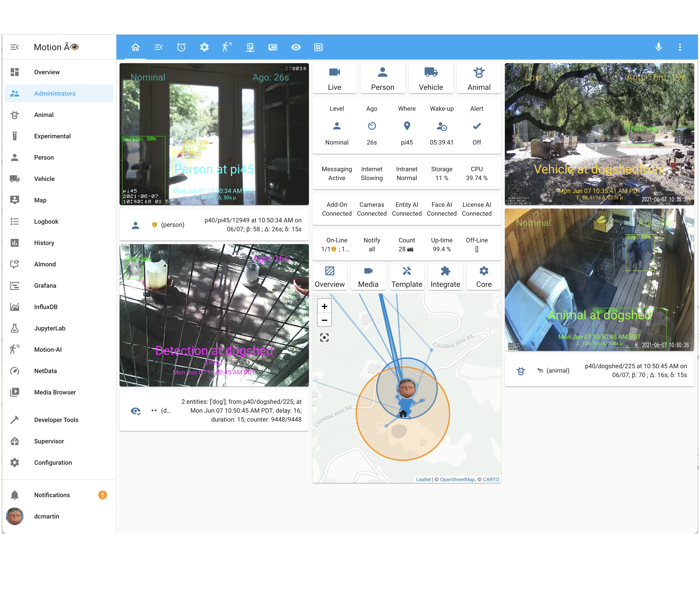
Task: Open the eye view tab icon
Action: pyautogui.click(x=296, y=47)
